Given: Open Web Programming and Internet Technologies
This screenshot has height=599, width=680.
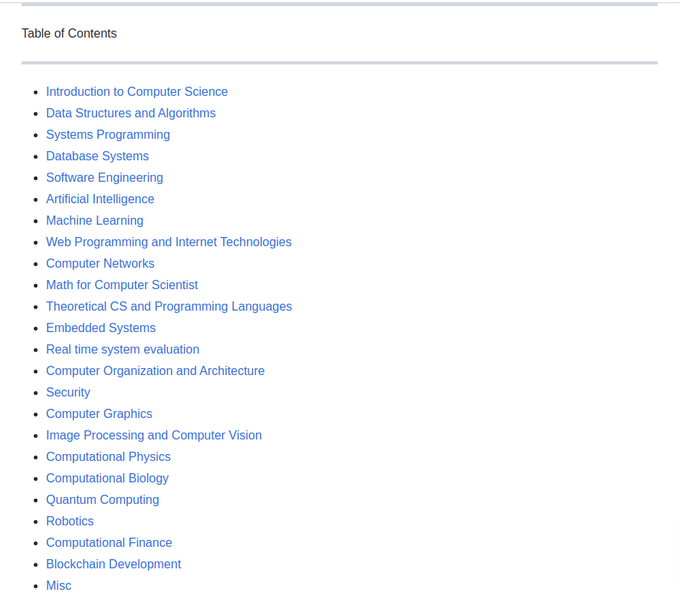Looking at the screenshot, I should click(169, 242).
